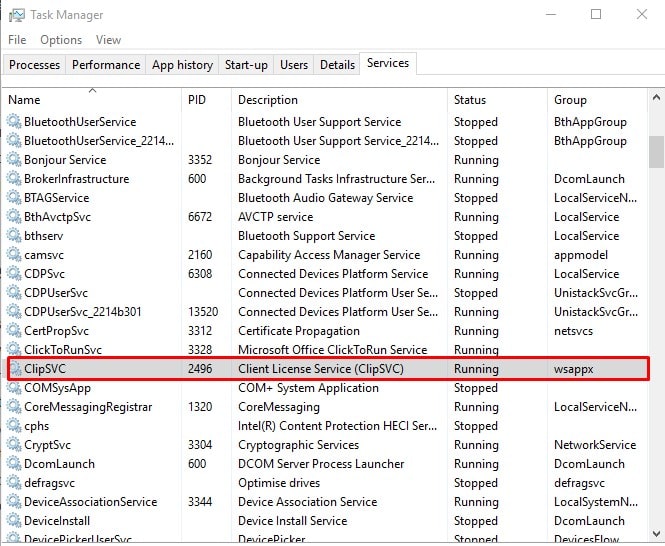Click gear icon beside camsvc
Viewport: 665px width, 546px height.
(x=14, y=255)
